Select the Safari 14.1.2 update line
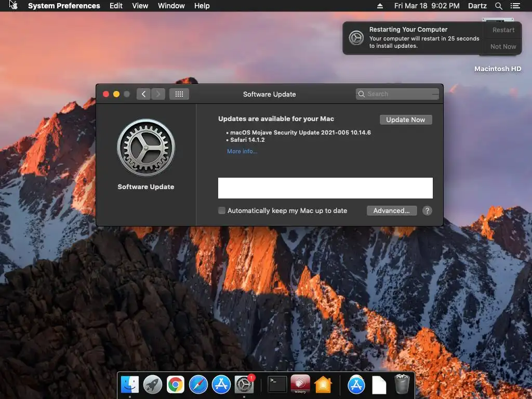The width and height of the screenshot is (532, 399). [x=247, y=140]
